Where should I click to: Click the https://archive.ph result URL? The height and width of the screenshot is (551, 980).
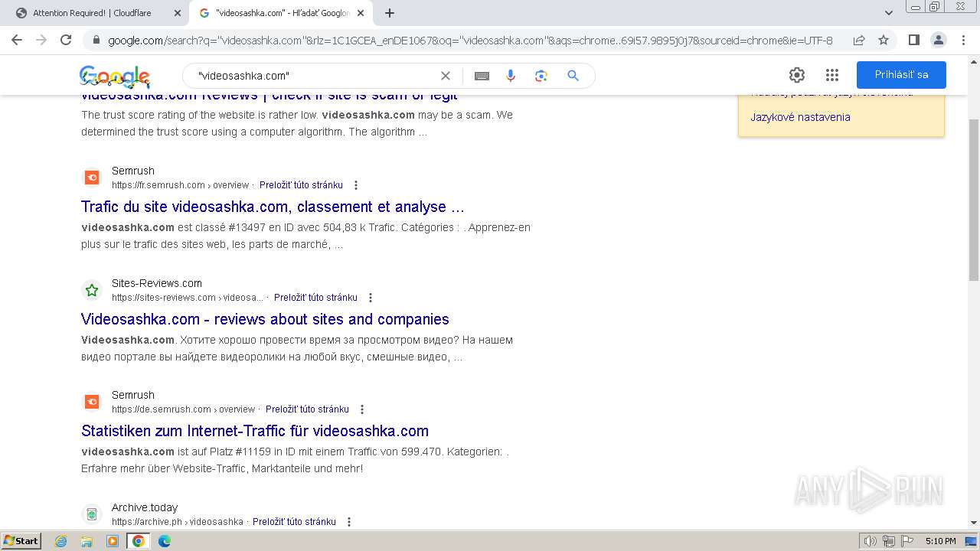click(x=178, y=522)
